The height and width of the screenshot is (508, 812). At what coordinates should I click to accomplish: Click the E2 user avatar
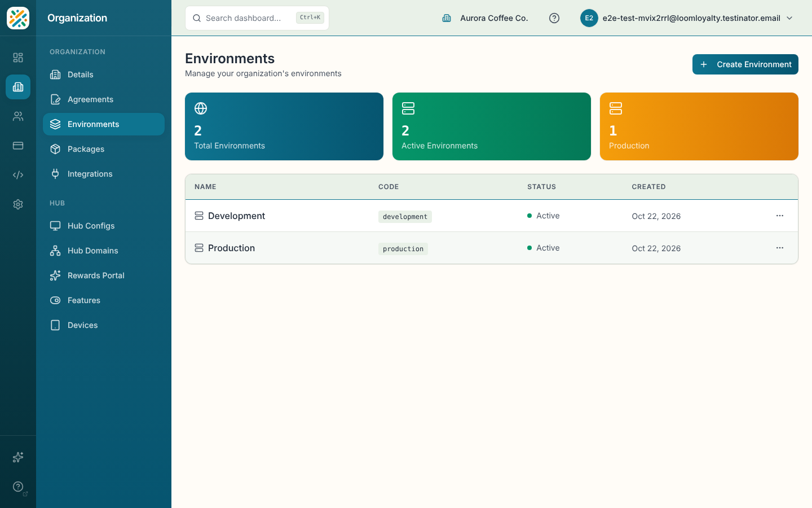pos(589,18)
